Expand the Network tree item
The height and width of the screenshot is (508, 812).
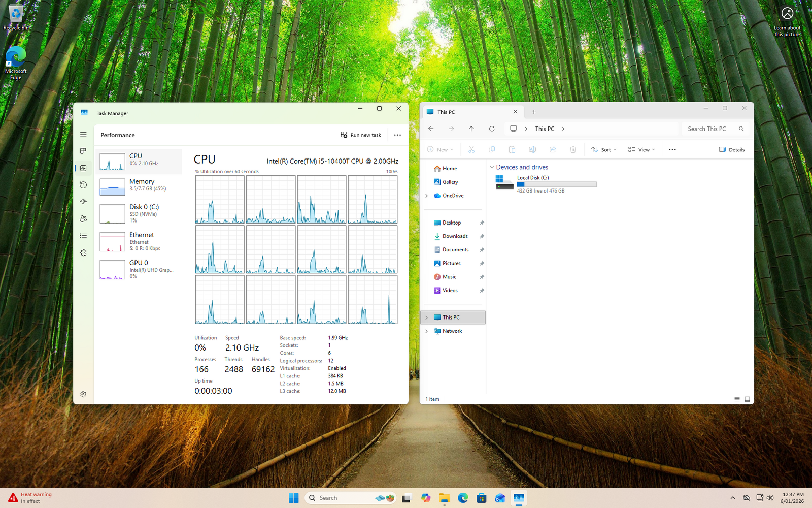point(426,331)
